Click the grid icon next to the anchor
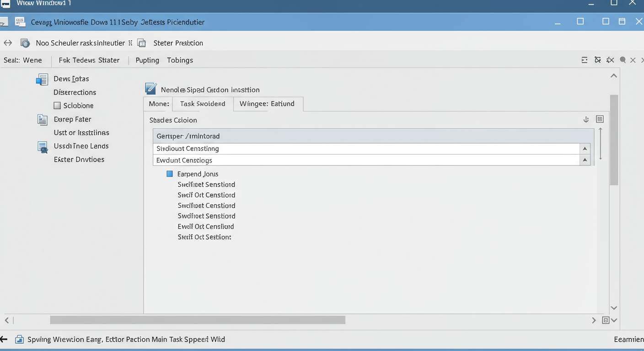Image resolution: width=644 pixels, height=351 pixels. [x=600, y=119]
